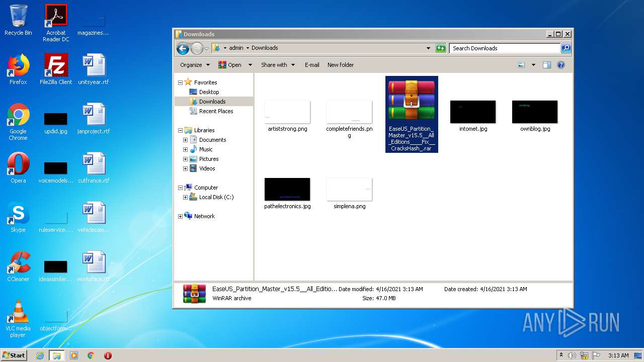The width and height of the screenshot is (644, 362).
Task: Click the Explorer Back arrow button
Action: pyautogui.click(x=183, y=48)
